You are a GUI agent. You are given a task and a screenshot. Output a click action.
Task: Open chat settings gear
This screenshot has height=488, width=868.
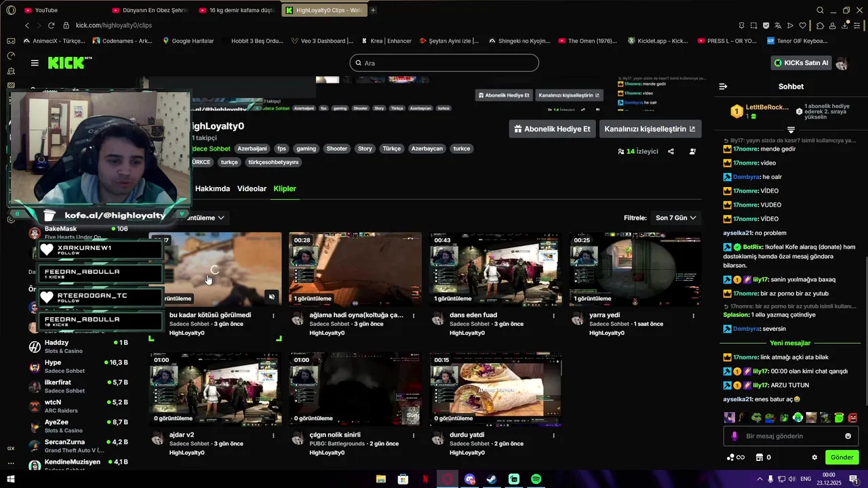[814, 457]
